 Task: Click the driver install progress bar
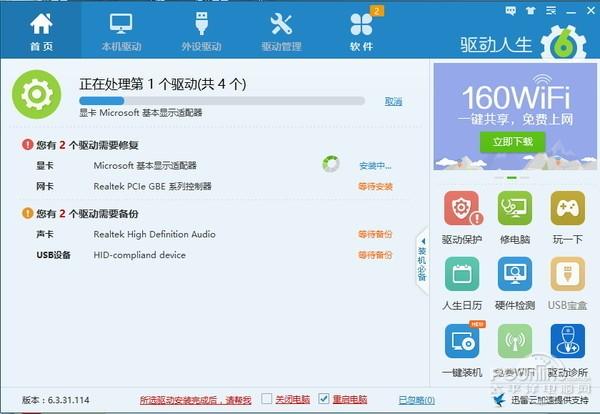(222, 101)
